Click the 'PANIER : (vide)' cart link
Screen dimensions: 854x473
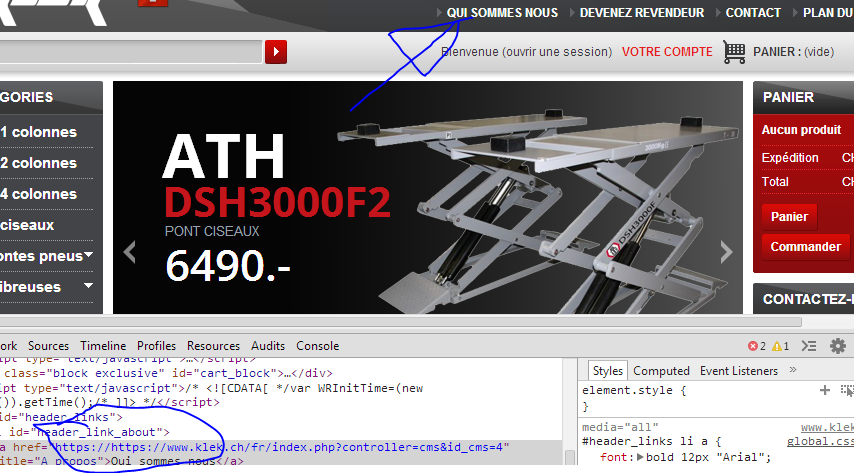coord(794,52)
